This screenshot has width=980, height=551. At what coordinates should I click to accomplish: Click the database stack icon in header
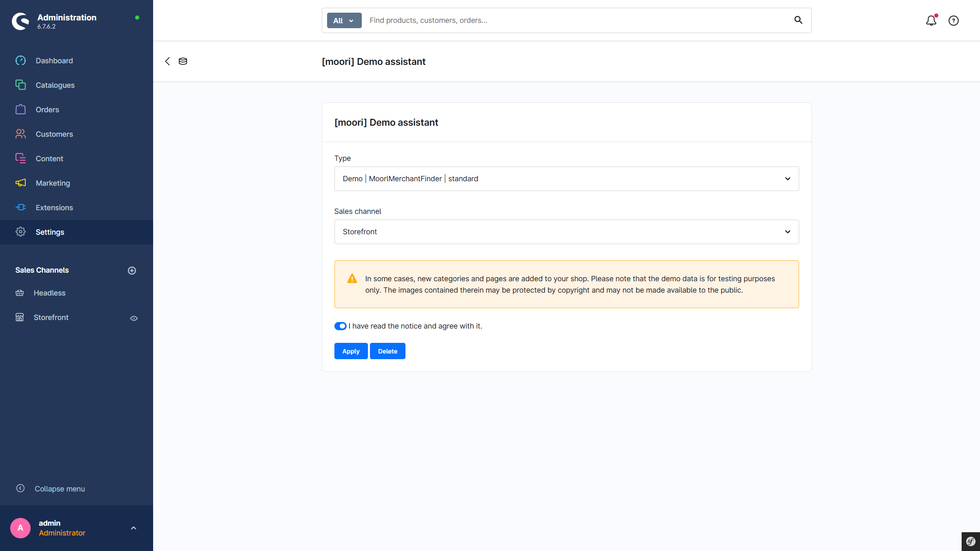coord(183,61)
